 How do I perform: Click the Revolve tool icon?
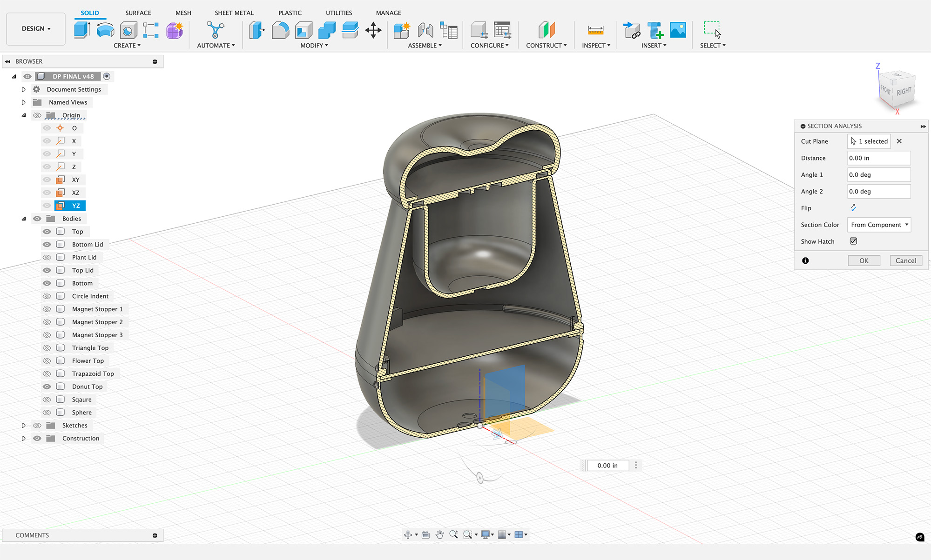pyautogui.click(x=105, y=30)
